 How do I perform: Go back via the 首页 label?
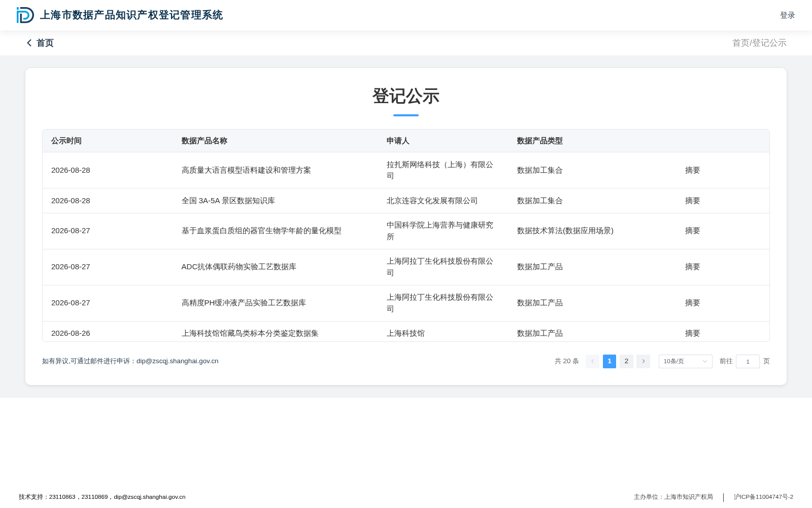(x=45, y=43)
